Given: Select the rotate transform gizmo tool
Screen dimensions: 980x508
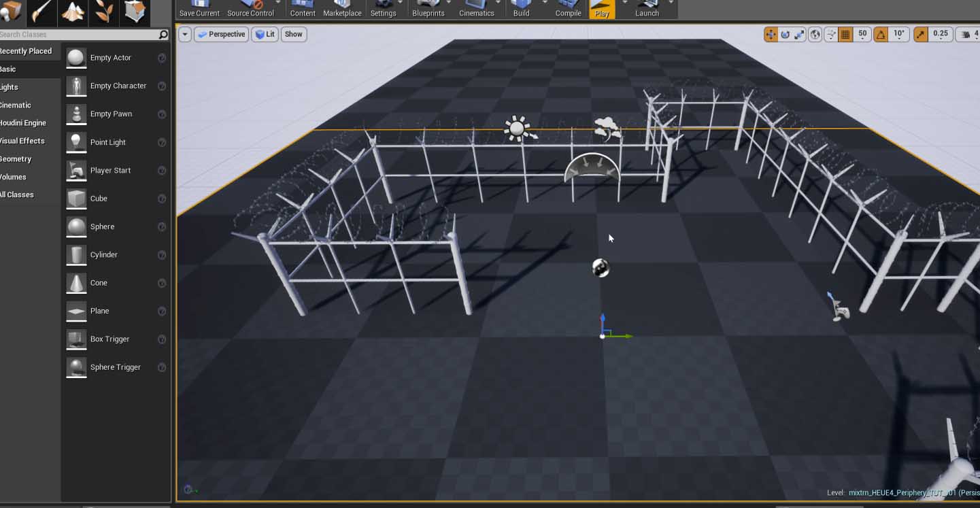Looking at the screenshot, I should coord(785,34).
